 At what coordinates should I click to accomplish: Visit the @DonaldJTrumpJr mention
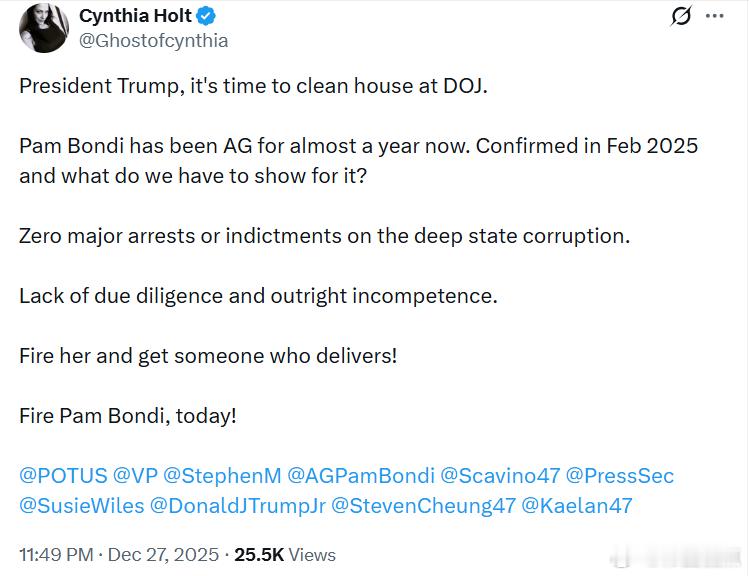[x=238, y=505]
